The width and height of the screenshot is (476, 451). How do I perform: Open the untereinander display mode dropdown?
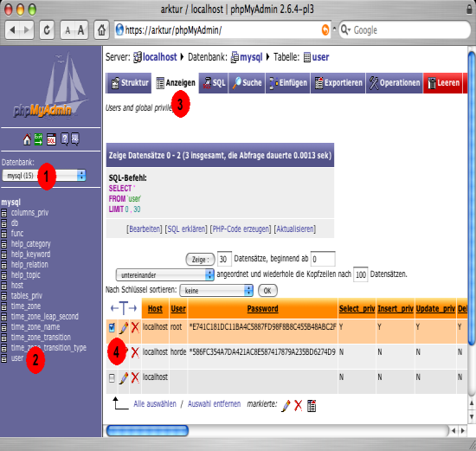[x=164, y=275]
